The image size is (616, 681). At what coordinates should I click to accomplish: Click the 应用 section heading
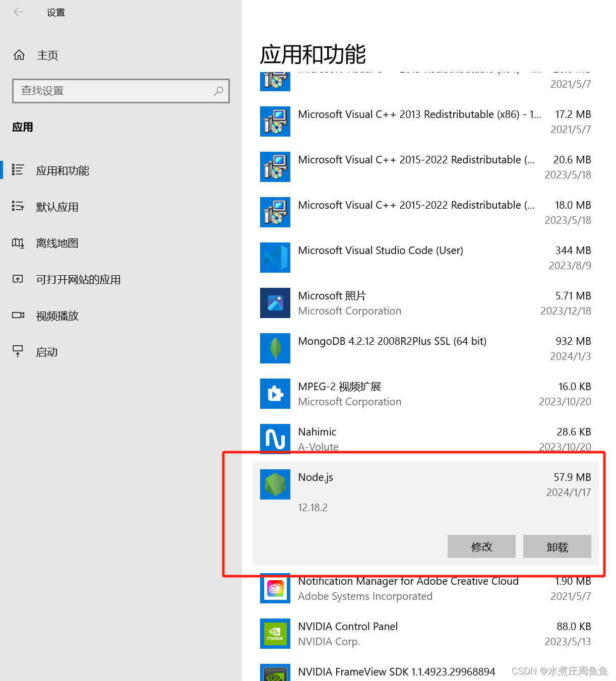point(23,127)
